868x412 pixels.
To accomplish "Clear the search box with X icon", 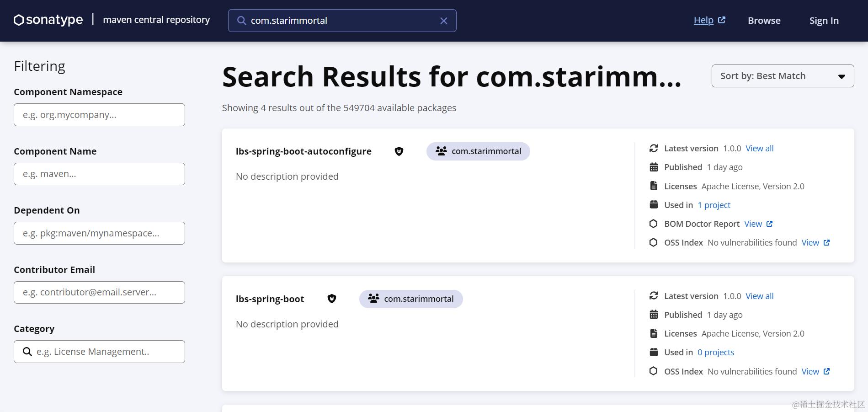I will pyautogui.click(x=443, y=21).
